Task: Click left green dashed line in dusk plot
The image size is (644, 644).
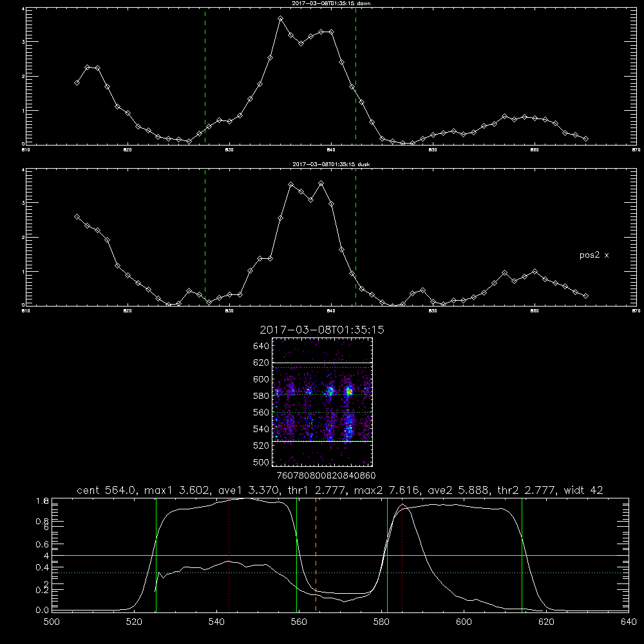Action: pyautogui.click(x=205, y=237)
